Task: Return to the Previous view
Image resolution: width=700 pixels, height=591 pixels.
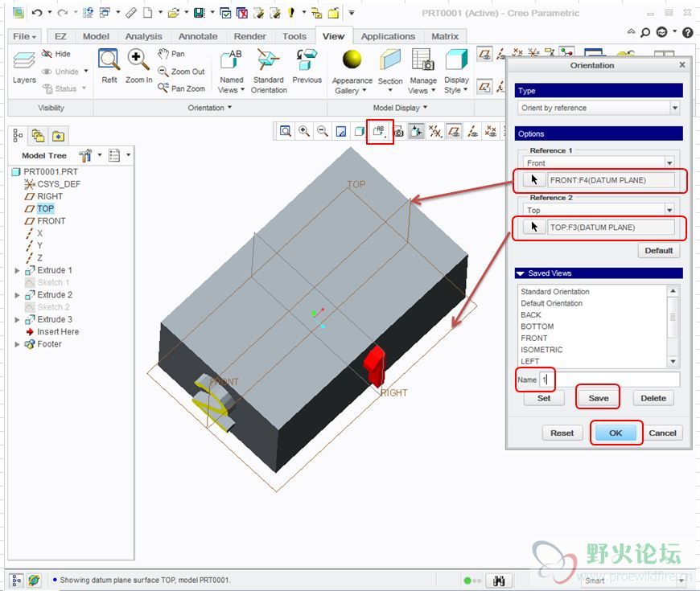Action: (x=307, y=67)
